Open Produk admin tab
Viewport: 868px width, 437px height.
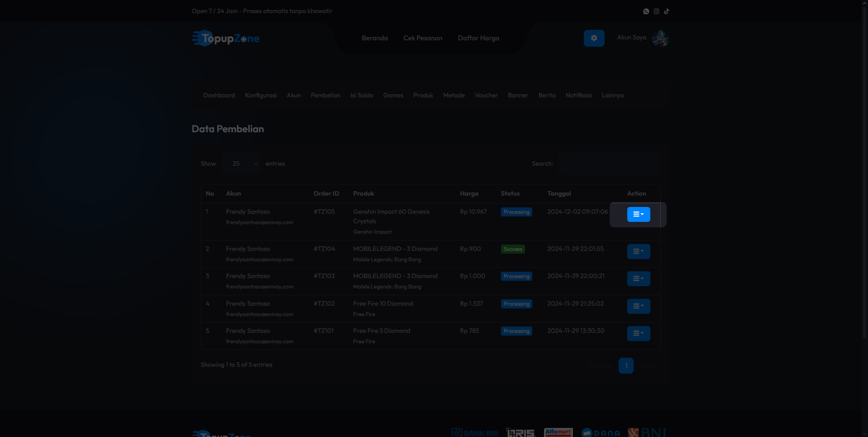tap(423, 95)
